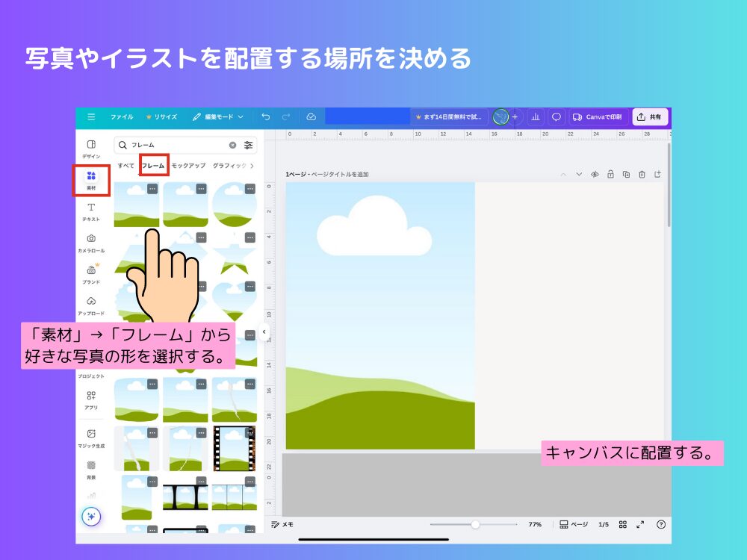Open the 編集モード dropdown
This screenshot has width=747, height=560.
point(224,116)
